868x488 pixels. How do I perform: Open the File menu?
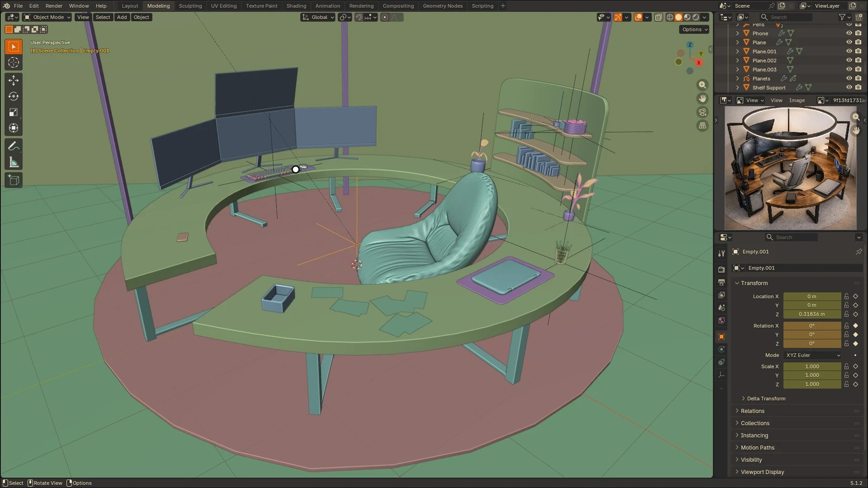(18, 6)
